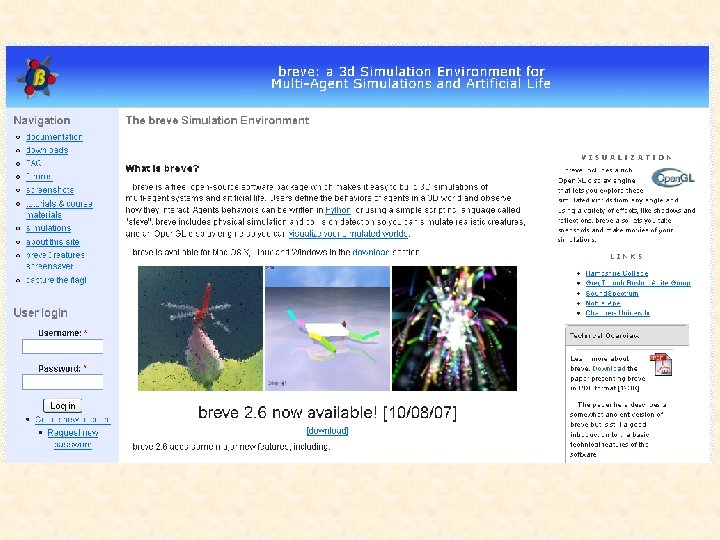Open the Hampshire College link
Viewport: 720px width, 540px height.
(617, 273)
